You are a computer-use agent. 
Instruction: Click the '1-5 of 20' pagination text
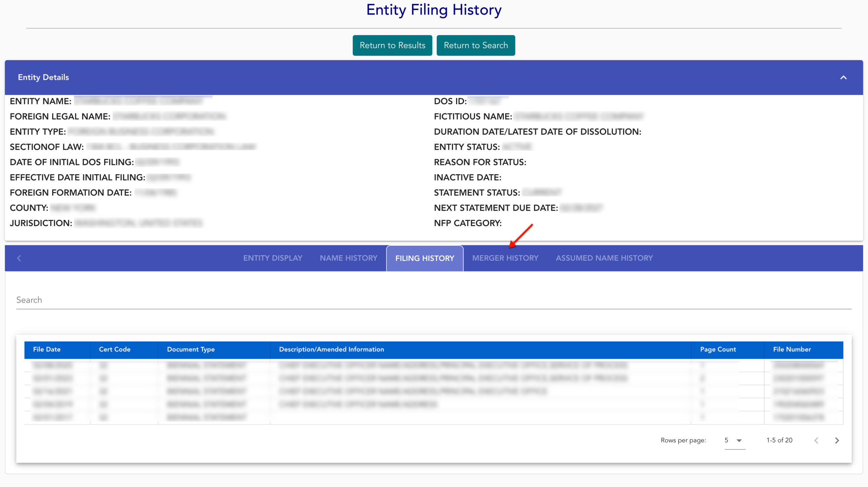(779, 440)
